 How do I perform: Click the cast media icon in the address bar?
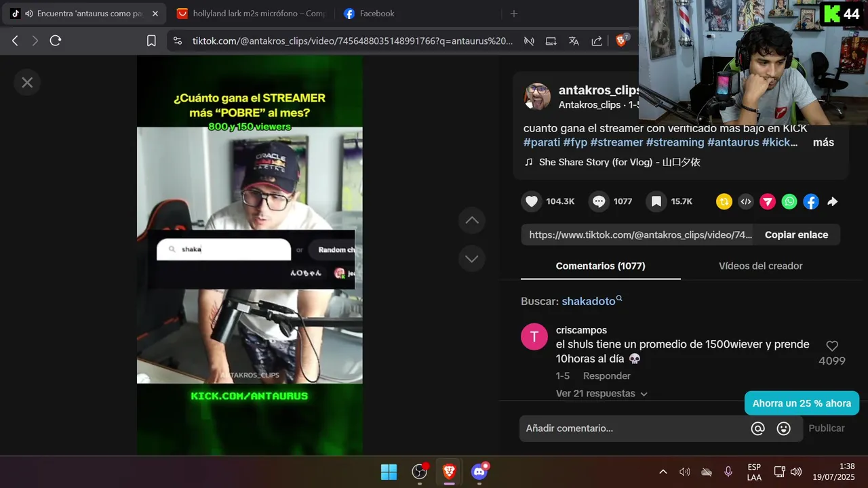(551, 41)
